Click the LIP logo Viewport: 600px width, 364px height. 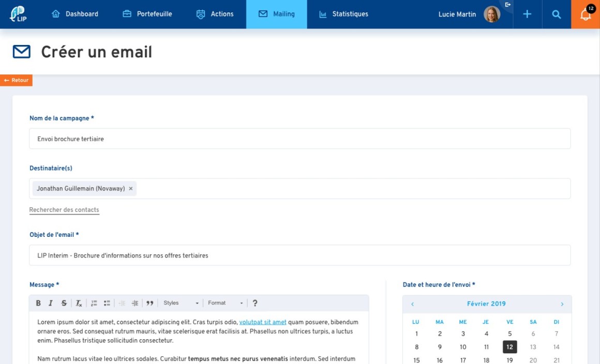pyautogui.click(x=18, y=14)
